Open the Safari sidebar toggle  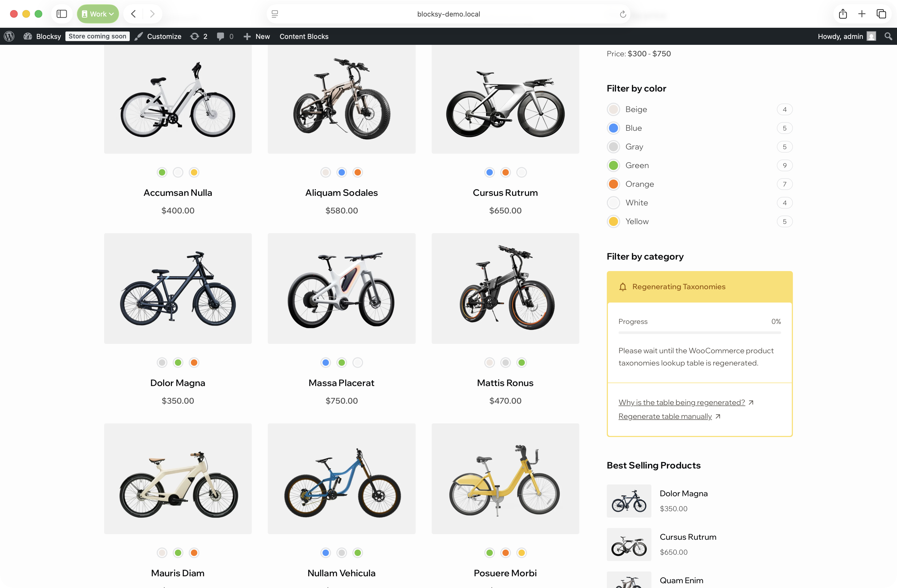click(61, 14)
